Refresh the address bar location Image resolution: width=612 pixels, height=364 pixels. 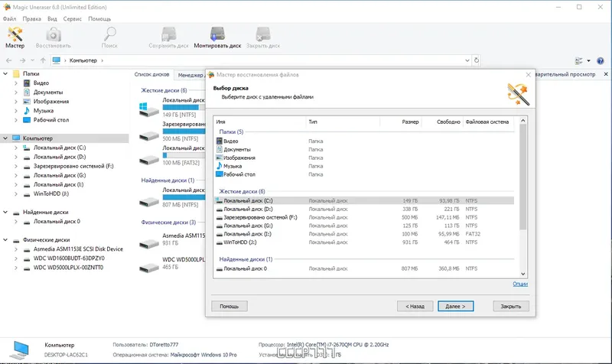click(x=476, y=60)
